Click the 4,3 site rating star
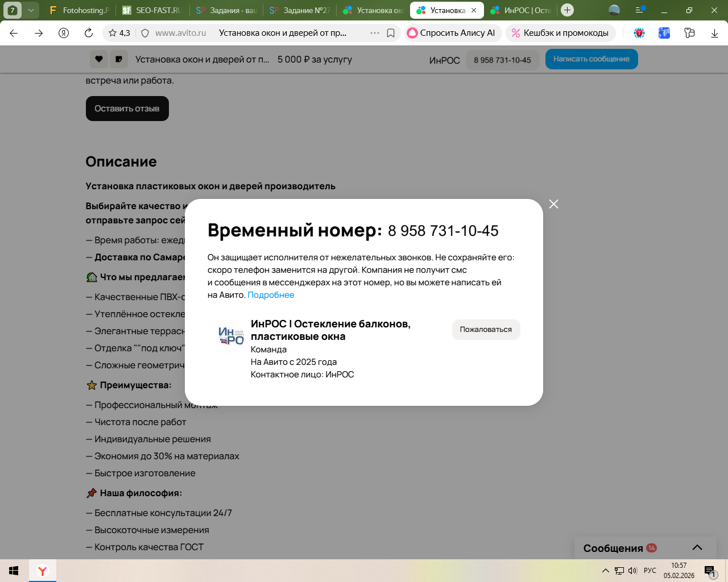The width and height of the screenshot is (728, 582). [119, 33]
